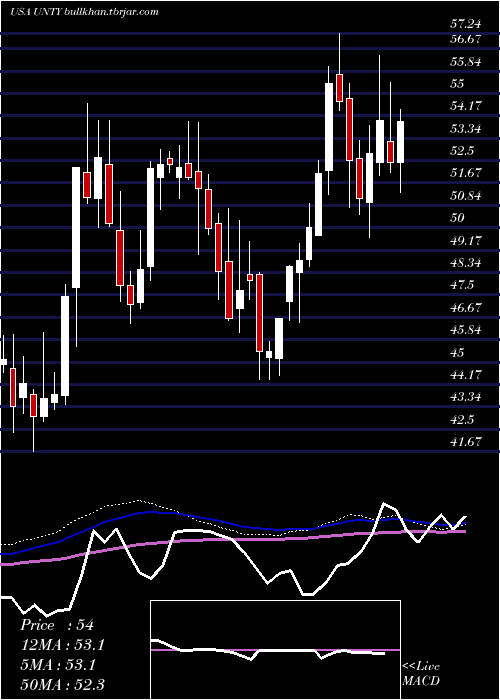
Task: Click the 46.67 price axis label
Action: click(x=466, y=308)
